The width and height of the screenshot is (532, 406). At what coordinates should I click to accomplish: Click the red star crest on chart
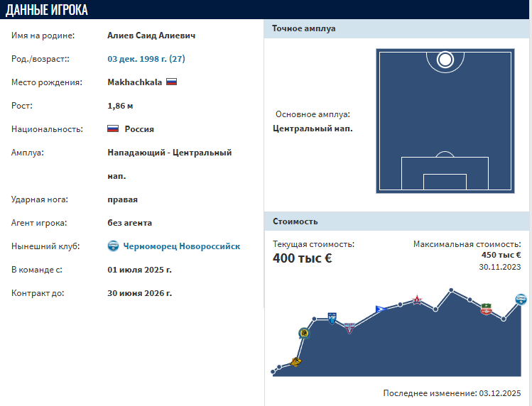(x=417, y=300)
